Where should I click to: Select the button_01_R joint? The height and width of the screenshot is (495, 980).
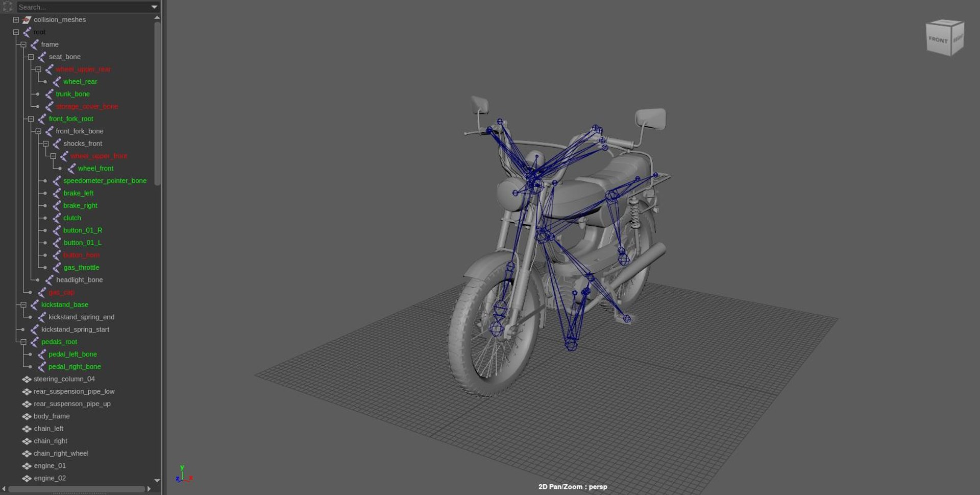(x=83, y=230)
